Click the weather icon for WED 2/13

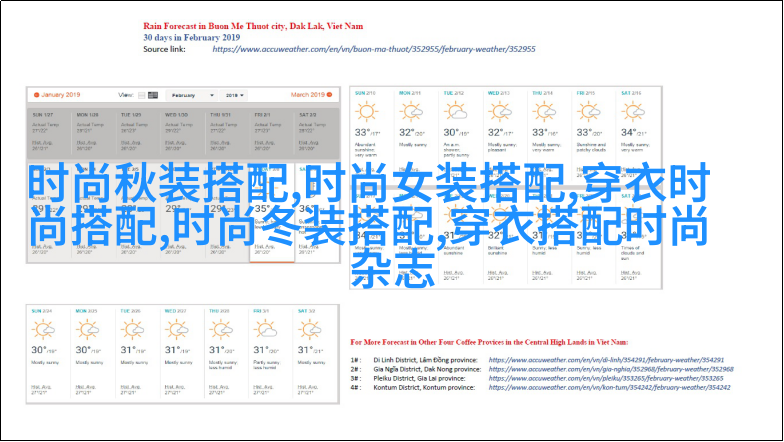500,111
